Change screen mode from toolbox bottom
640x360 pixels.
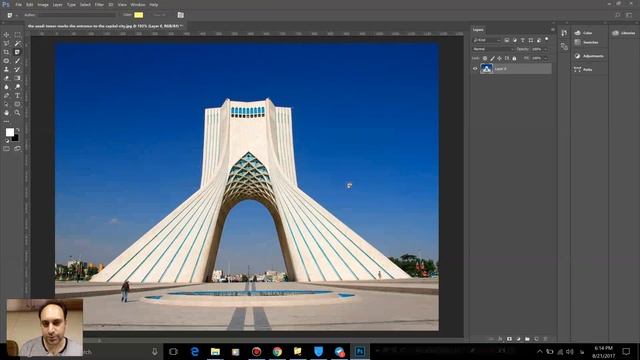click(x=17, y=149)
